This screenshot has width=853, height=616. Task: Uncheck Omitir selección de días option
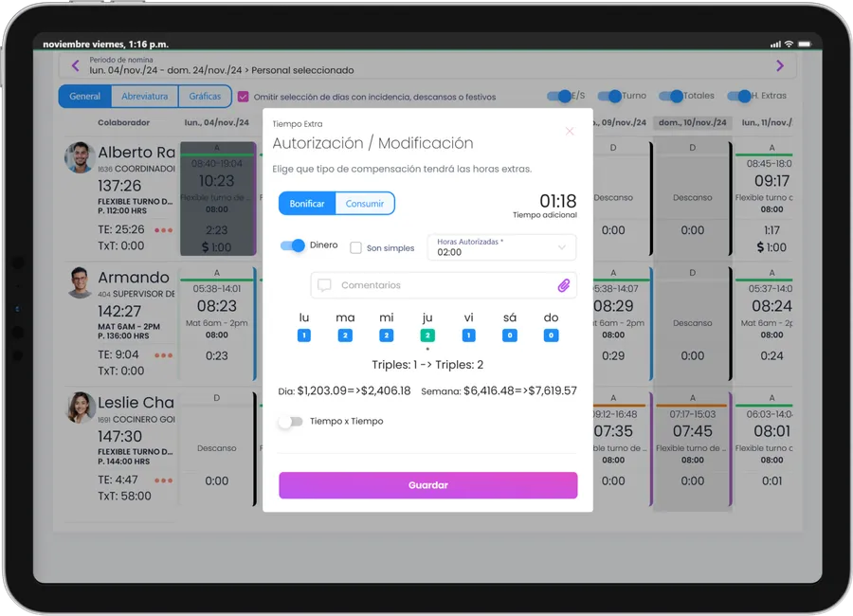[243, 96]
